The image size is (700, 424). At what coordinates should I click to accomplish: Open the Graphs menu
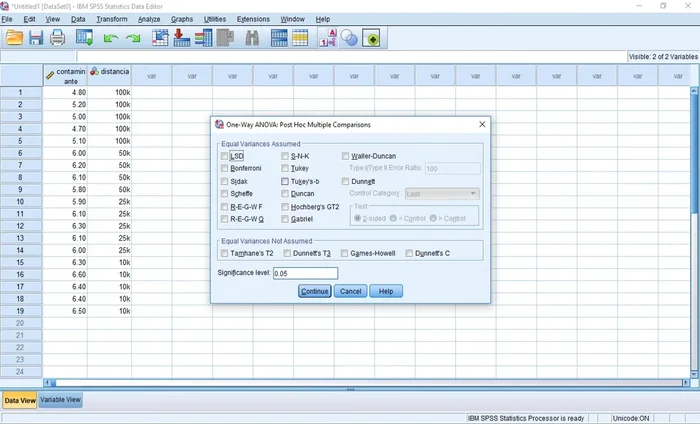pyautogui.click(x=181, y=19)
